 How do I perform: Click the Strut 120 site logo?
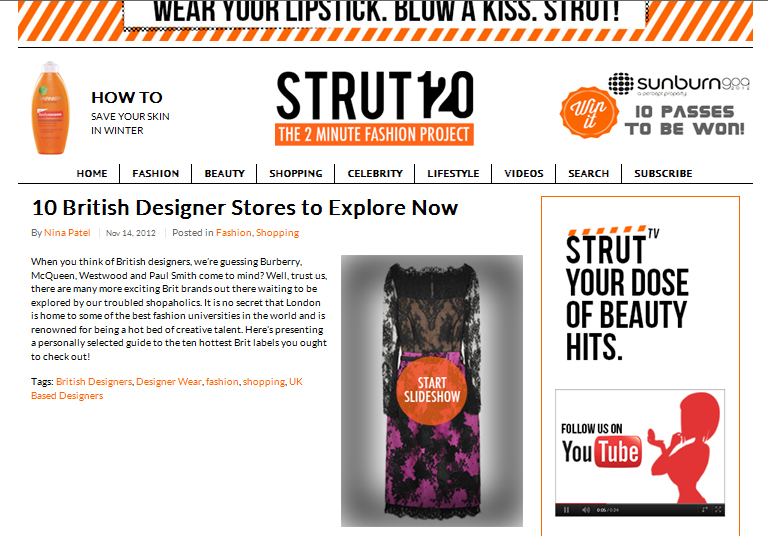375,108
